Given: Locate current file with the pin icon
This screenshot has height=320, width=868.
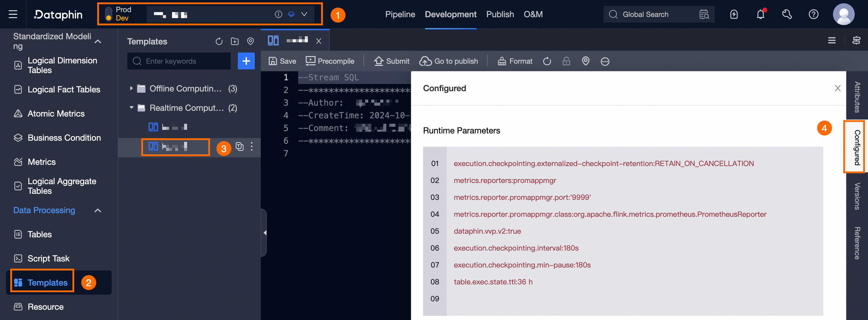Looking at the screenshot, I should pyautogui.click(x=251, y=41).
